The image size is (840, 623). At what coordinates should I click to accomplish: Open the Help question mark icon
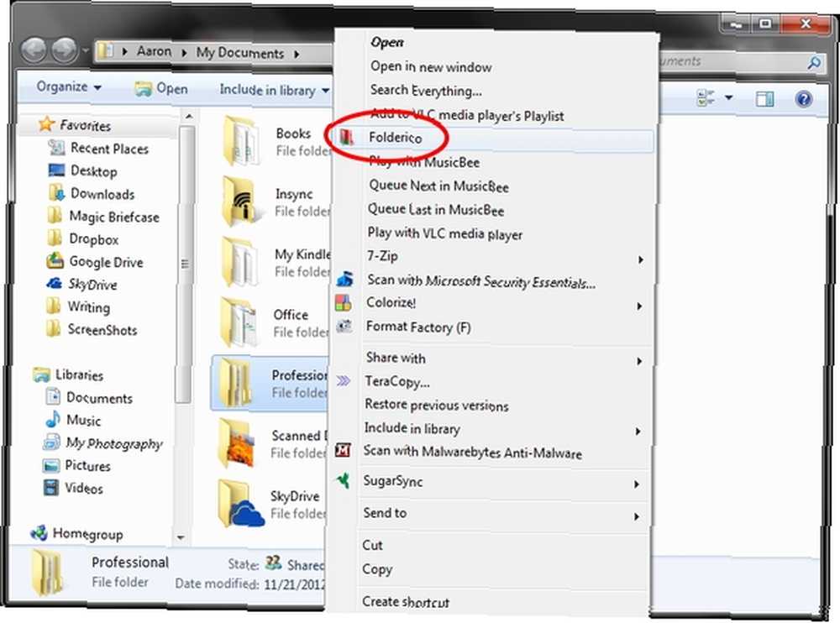click(804, 98)
